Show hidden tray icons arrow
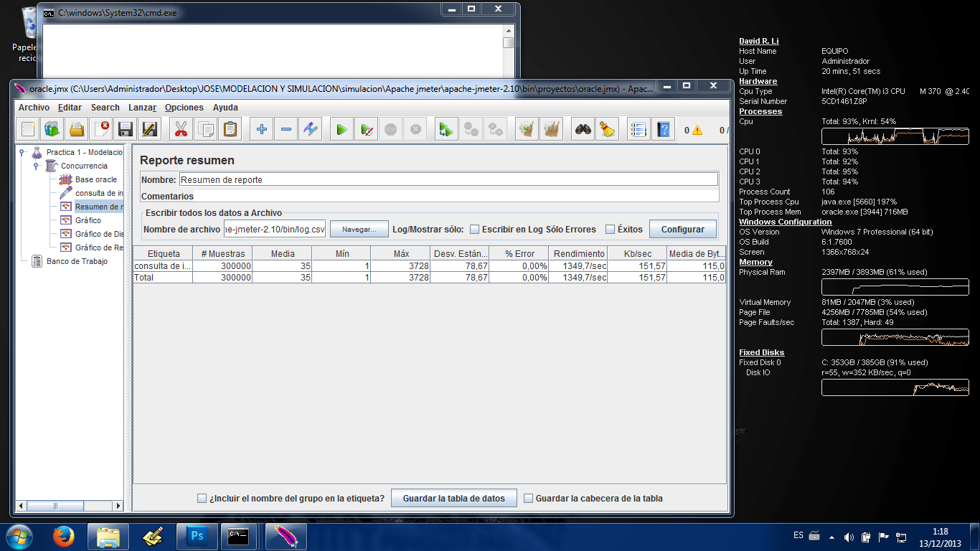This screenshot has height=551, width=980. [x=831, y=536]
